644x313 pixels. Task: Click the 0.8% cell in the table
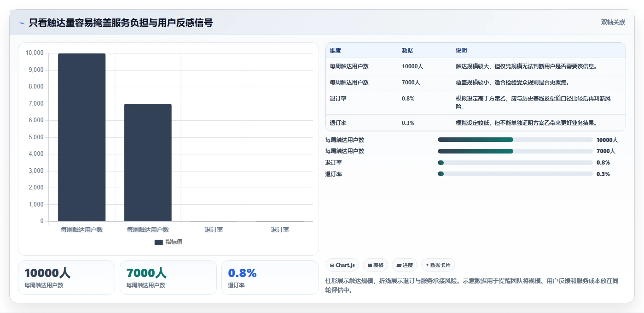pos(408,99)
